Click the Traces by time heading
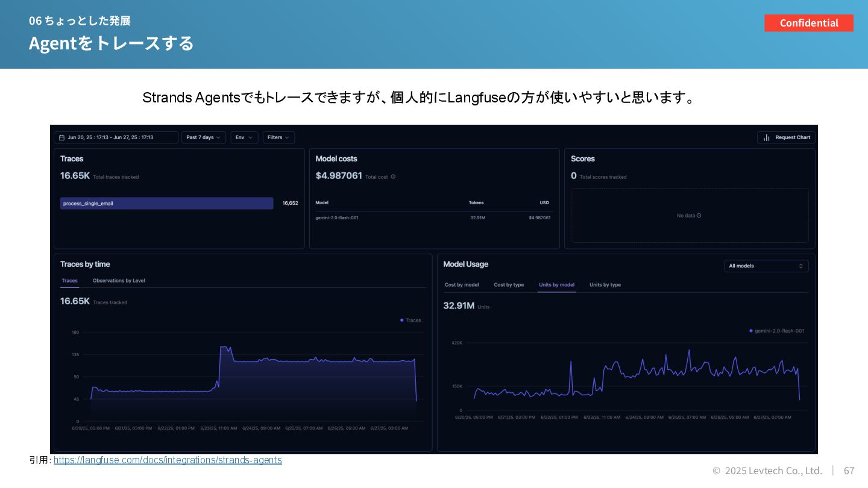868x488 pixels. 85,264
